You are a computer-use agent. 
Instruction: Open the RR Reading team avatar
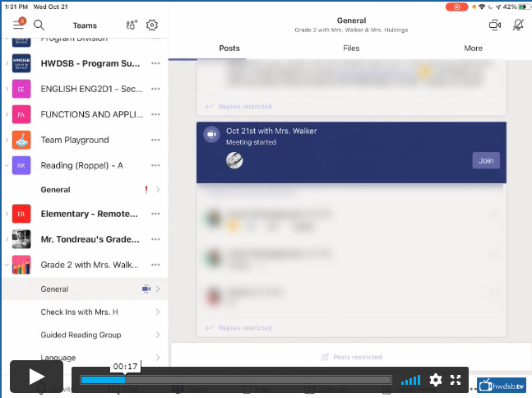[21, 165]
